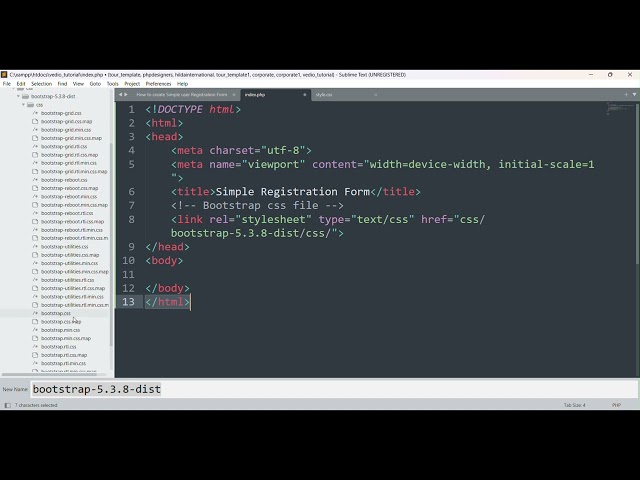Click the code icon beside bootstrap-utilities.min.css
The height and width of the screenshot is (480, 640).
(35, 263)
